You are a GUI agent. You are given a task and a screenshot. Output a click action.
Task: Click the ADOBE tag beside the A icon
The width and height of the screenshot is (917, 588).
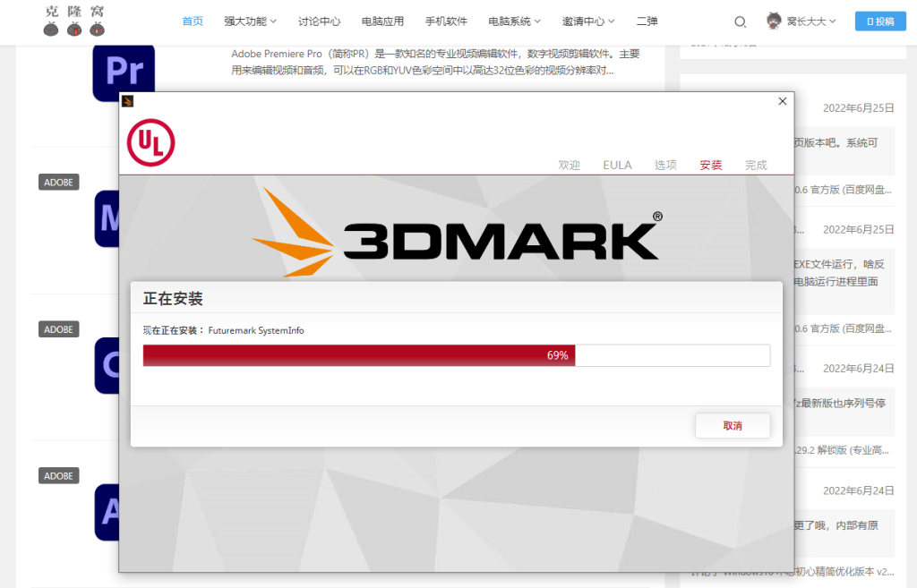(58, 476)
